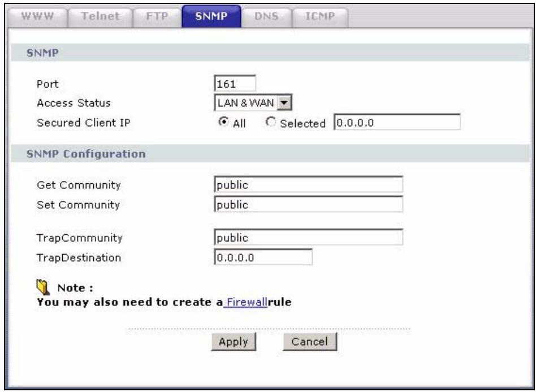536x392 pixels.
Task: Click the TrapCommunity label
Action: click(80, 238)
